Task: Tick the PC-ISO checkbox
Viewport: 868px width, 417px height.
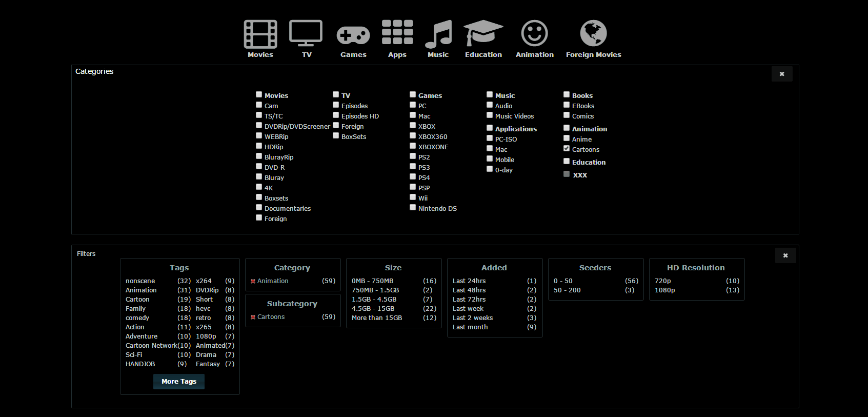Action: tap(490, 138)
